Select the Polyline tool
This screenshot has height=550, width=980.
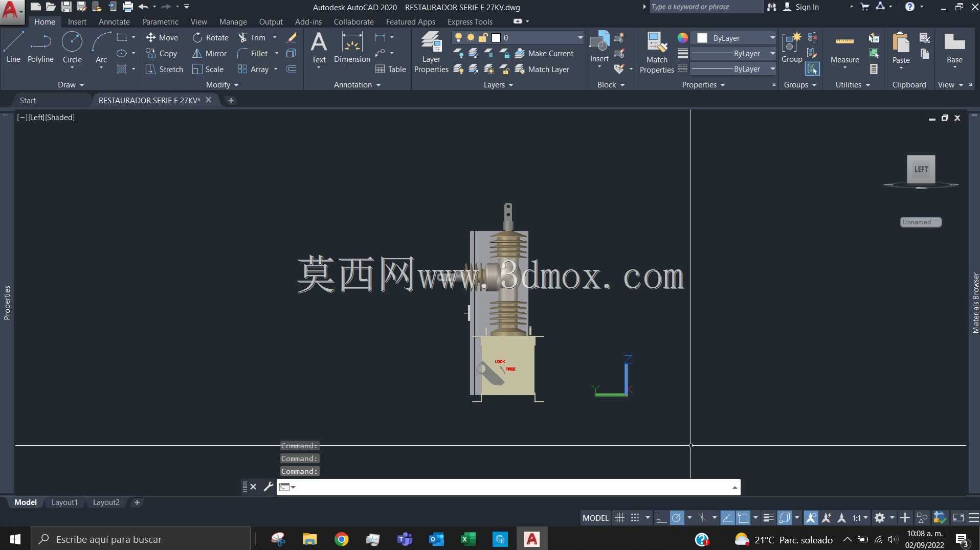pyautogui.click(x=40, y=47)
